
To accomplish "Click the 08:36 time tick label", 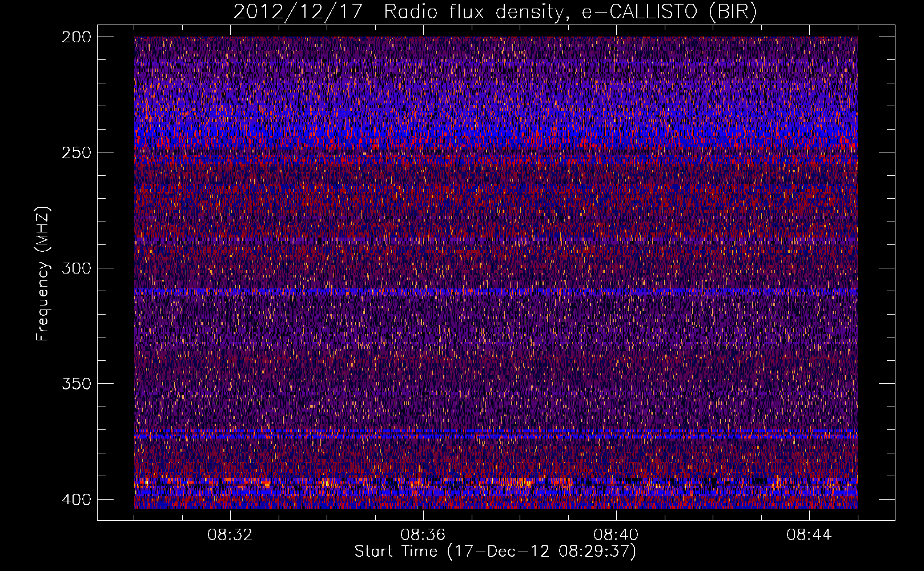I will click(423, 535).
